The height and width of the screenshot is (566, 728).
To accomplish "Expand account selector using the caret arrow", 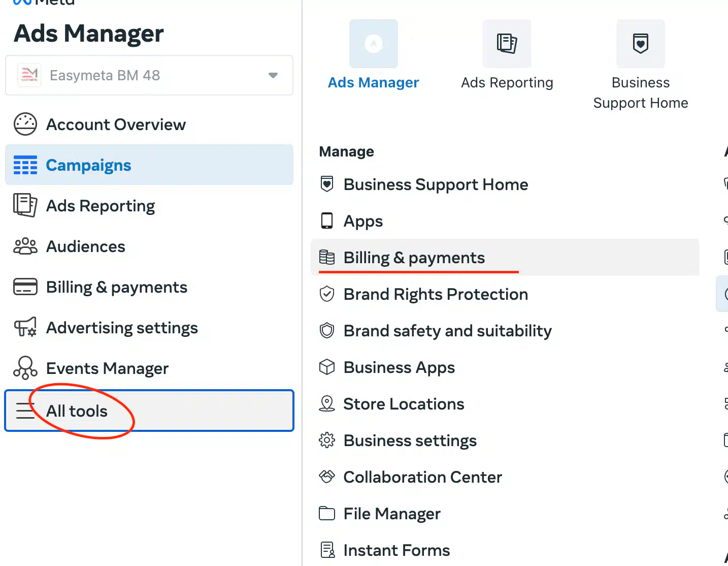I will (x=273, y=75).
